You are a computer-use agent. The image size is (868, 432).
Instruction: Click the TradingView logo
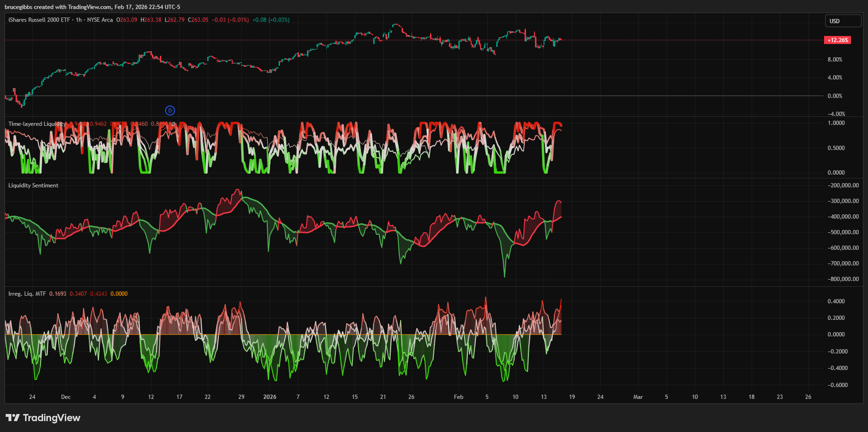43,418
